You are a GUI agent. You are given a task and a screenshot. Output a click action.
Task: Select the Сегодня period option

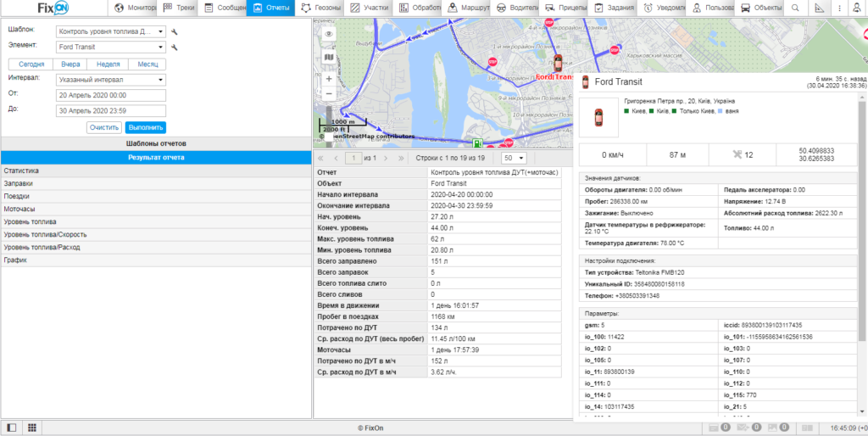31,64
